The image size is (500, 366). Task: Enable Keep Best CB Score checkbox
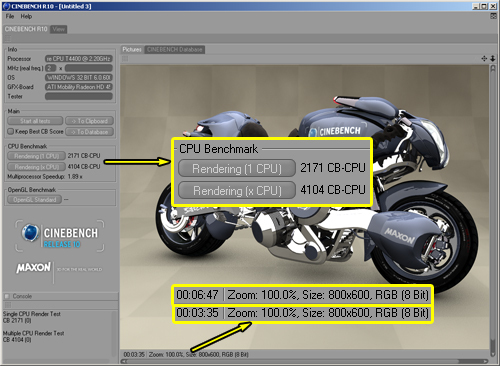point(11,132)
